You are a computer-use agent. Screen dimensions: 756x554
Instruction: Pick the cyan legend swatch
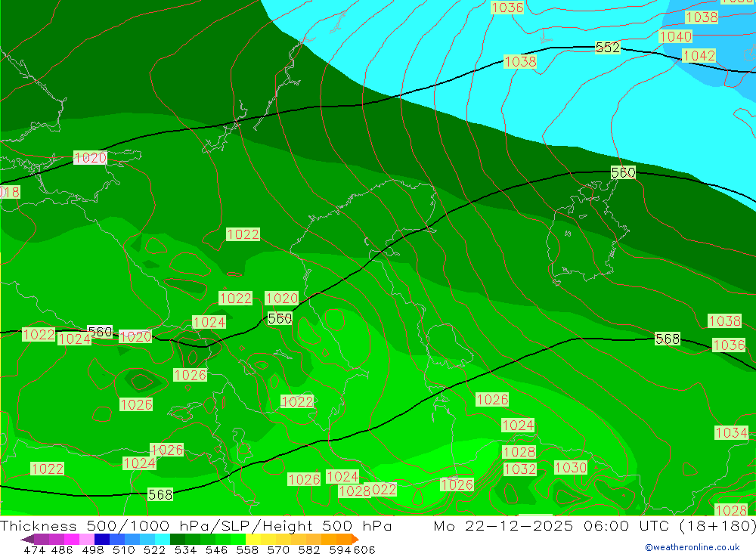coord(163,539)
